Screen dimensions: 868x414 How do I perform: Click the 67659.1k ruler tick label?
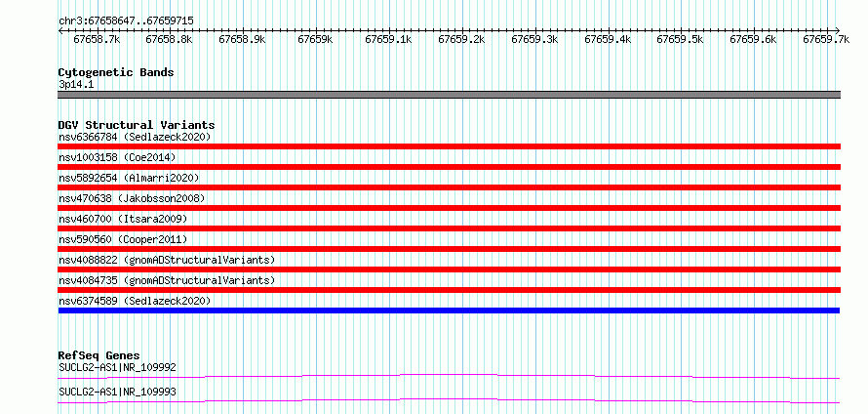coord(388,39)
